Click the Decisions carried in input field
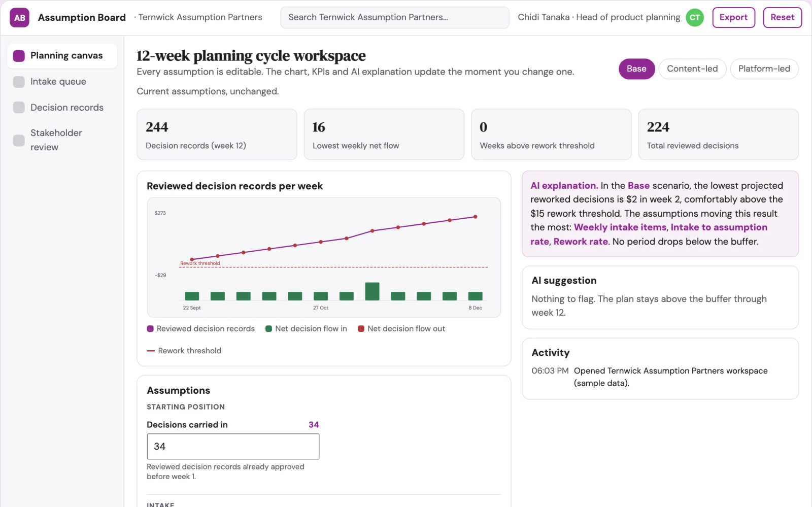Image resolution: width=812 pixels, height=507 pixels. point(233,447)
